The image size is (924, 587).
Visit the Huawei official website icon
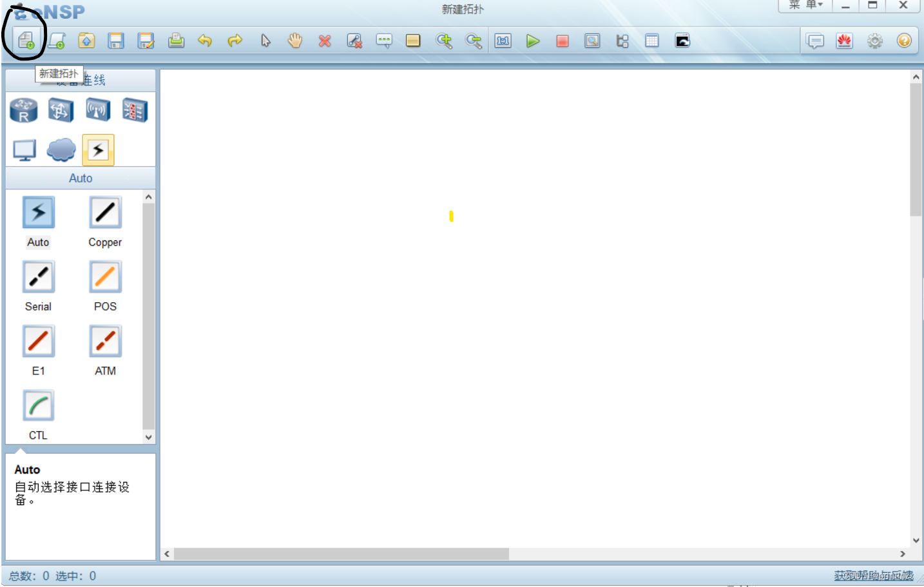(x=845, y=41)
